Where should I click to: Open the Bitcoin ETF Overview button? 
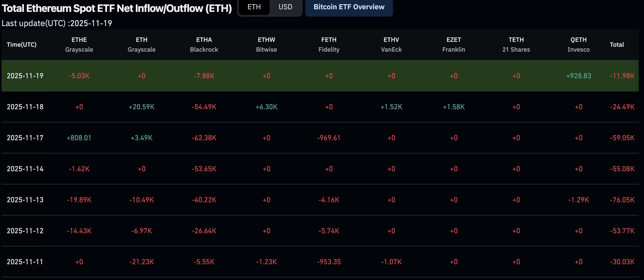(349, 7)
